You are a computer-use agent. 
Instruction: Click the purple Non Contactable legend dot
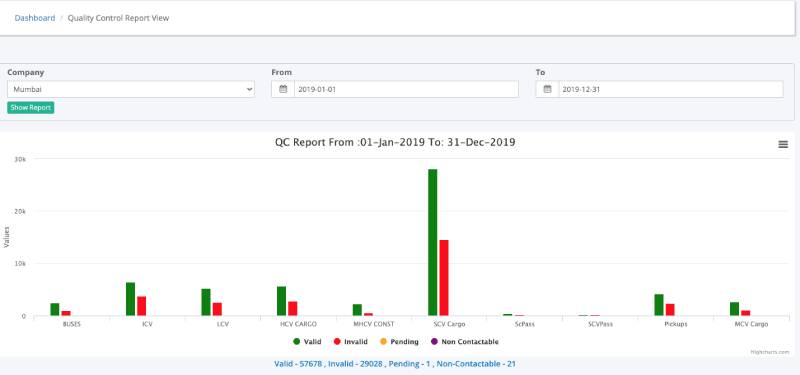[x=434, y=342]
